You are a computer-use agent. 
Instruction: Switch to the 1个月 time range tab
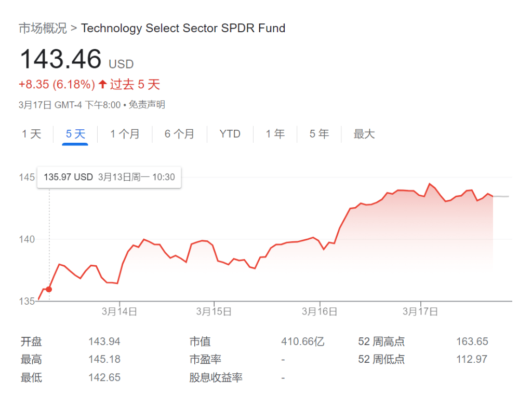[125, 134]
